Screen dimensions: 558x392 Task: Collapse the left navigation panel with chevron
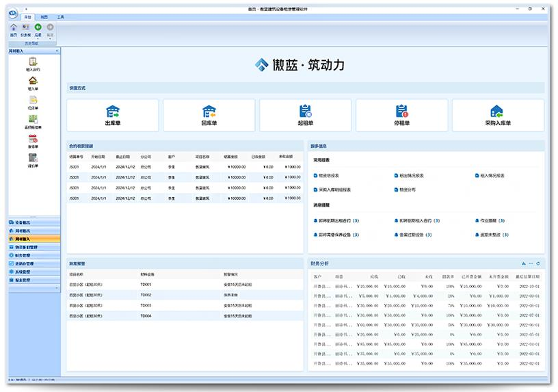pyautogui.click(x=57, y=51)
